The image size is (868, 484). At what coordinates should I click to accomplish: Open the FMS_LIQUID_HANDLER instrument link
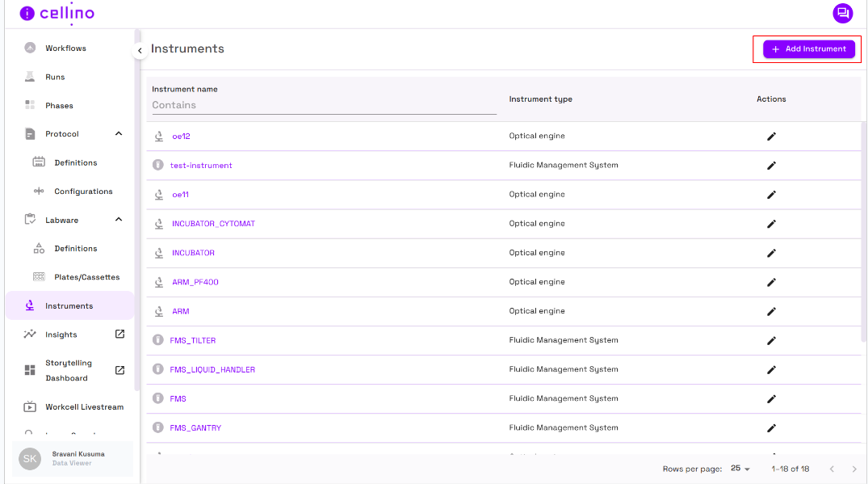click(212, 370)
